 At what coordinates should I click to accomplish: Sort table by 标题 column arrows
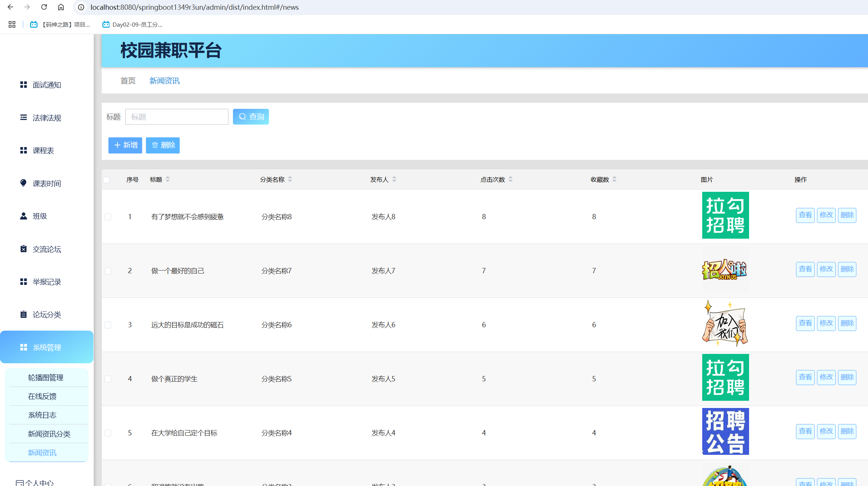point(168,179)
